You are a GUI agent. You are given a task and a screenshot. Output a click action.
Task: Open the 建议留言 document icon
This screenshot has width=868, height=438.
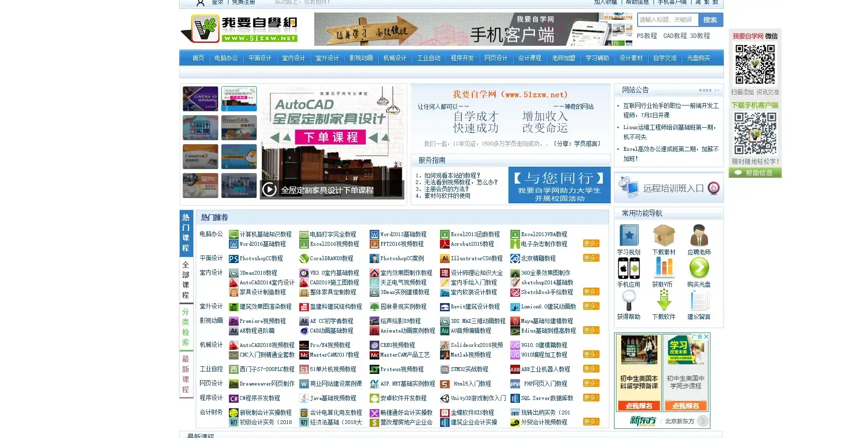click(x=699, y=300)
